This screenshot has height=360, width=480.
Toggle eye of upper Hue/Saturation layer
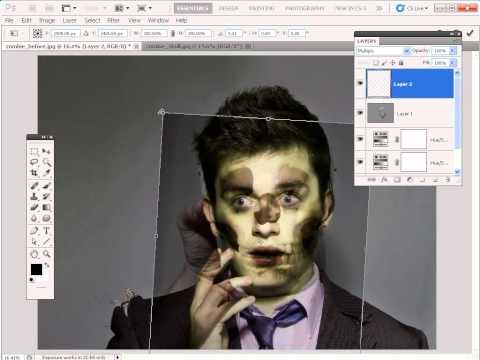tap(360, 139)
